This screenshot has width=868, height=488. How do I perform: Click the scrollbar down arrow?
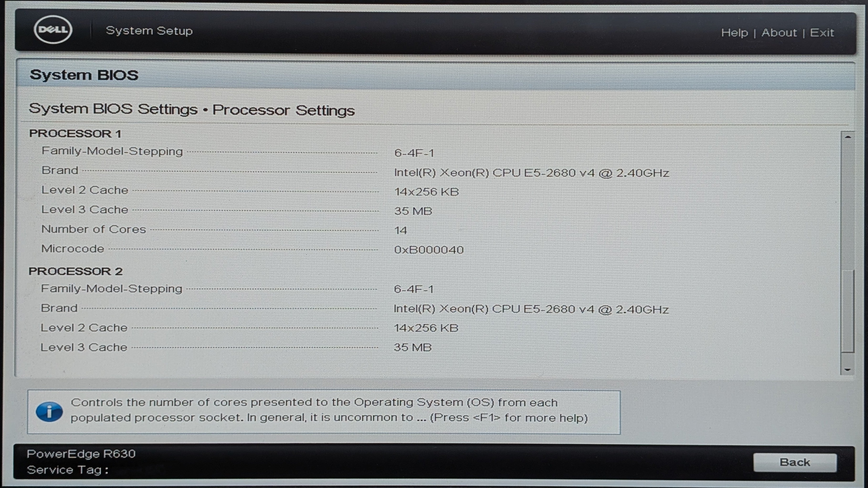point(848,370)
